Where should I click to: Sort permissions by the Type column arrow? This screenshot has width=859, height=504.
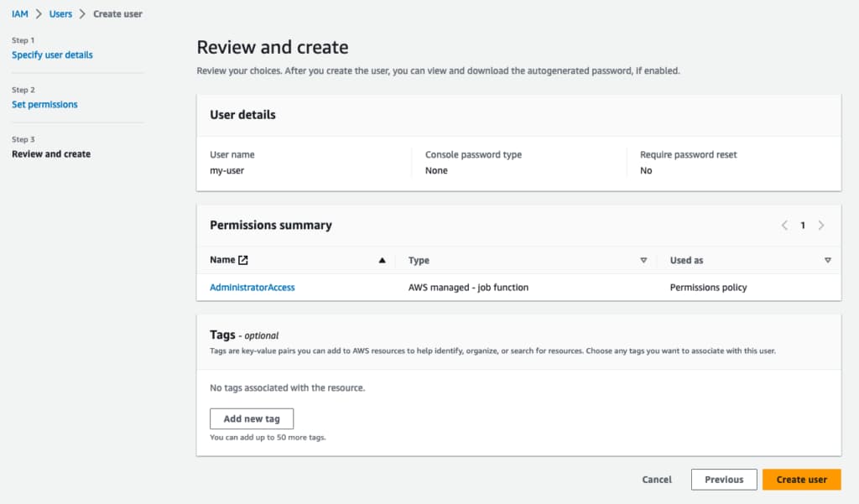click(643, 261)
